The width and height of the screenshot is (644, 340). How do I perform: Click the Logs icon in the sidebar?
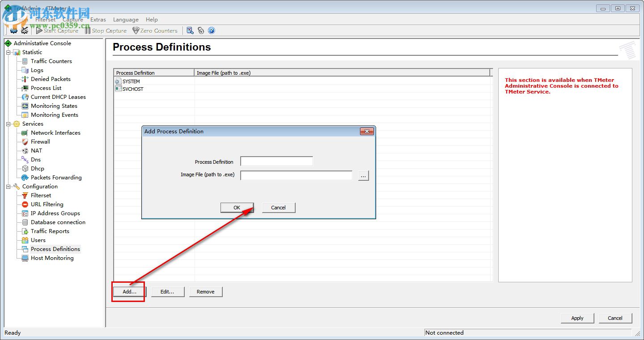25,70
